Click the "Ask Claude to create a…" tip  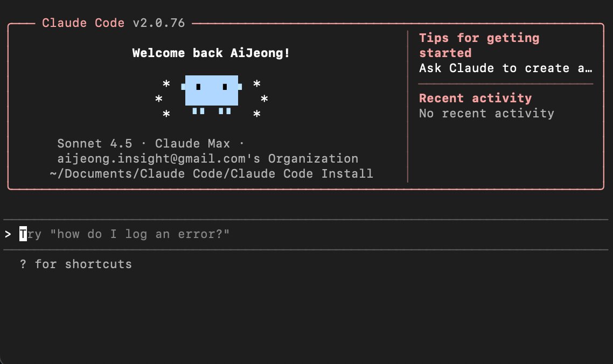[505, 68]
